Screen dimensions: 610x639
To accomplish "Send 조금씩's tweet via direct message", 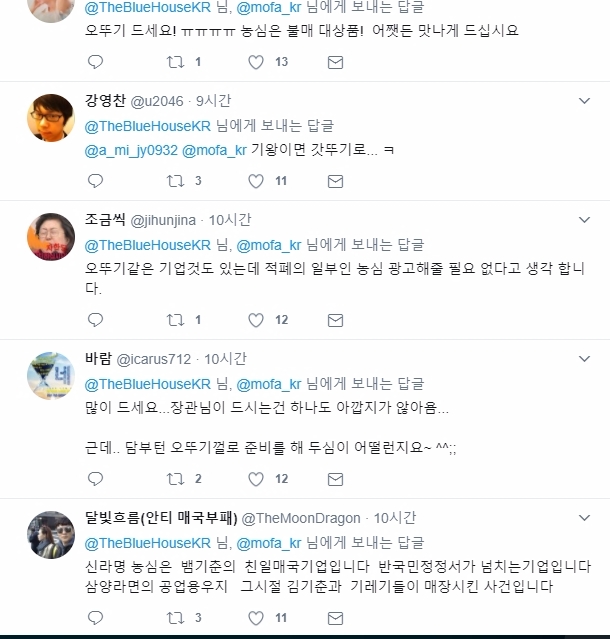I will 335,320.
